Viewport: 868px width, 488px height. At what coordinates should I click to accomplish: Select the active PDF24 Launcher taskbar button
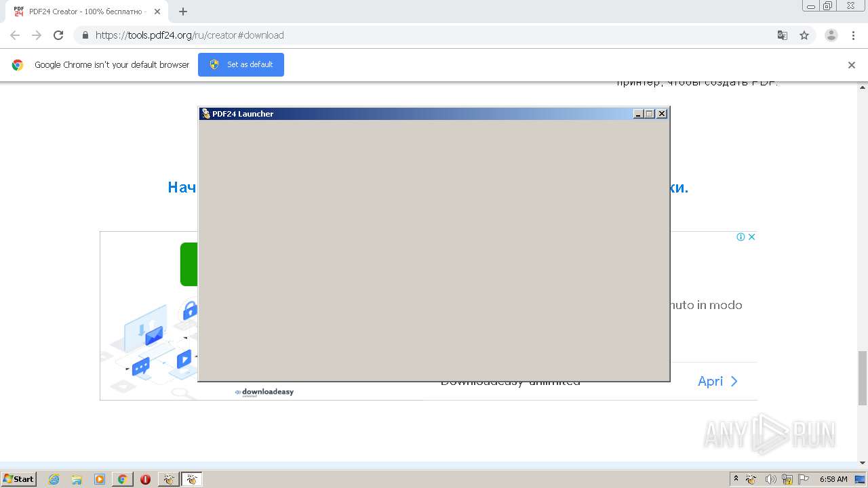pos(192,479)
